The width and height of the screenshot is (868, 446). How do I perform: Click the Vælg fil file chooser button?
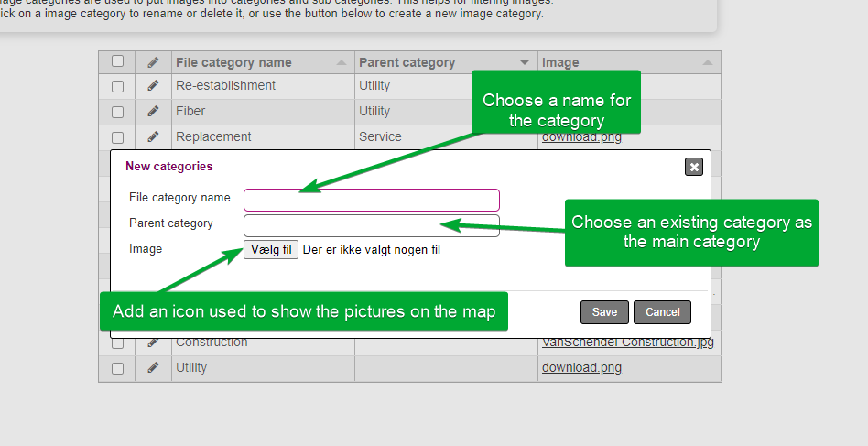[x=271, y=249]
